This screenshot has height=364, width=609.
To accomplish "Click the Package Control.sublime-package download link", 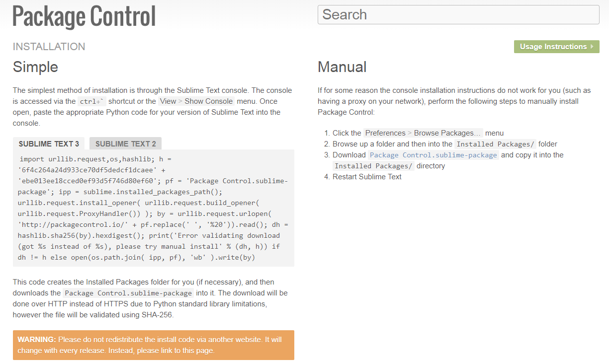I will [434, 155].
